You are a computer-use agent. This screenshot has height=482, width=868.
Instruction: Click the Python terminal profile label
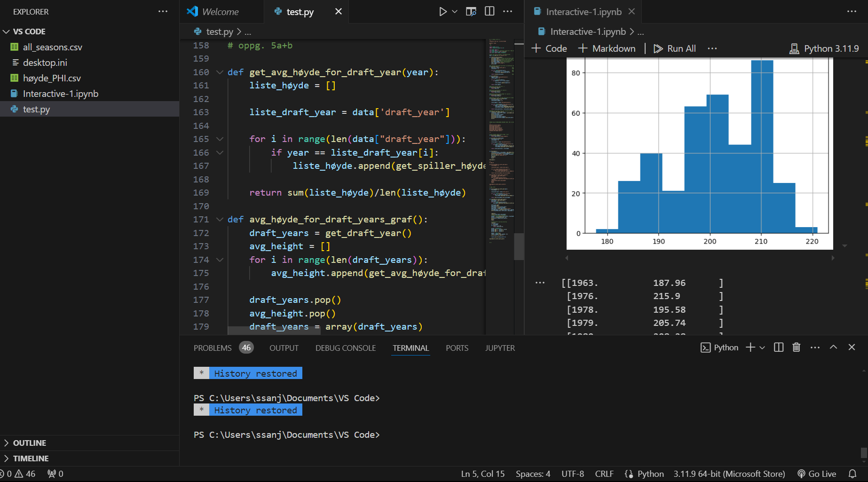click(719, 348)
